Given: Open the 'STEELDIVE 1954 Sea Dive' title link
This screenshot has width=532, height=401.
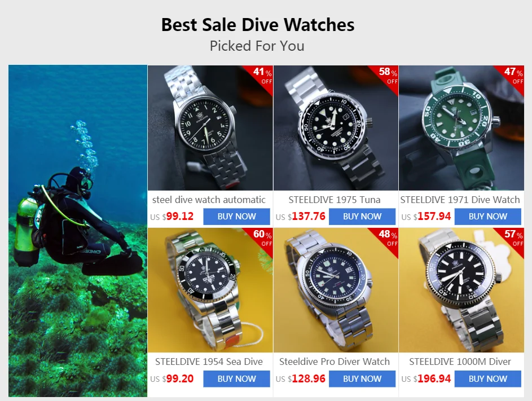Looking at the screenshot, I should pyautogui.click(x=209, y=362).
